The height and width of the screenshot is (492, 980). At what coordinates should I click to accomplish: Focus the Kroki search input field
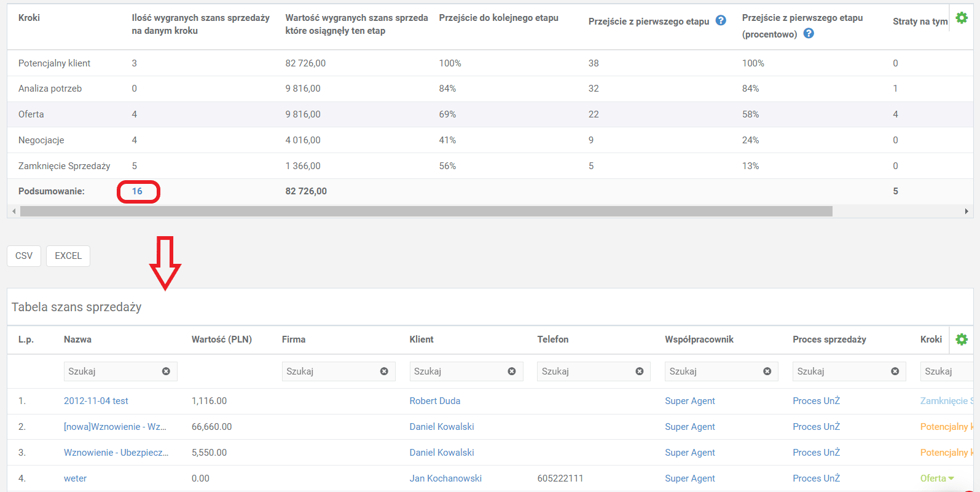click(946, 371)
